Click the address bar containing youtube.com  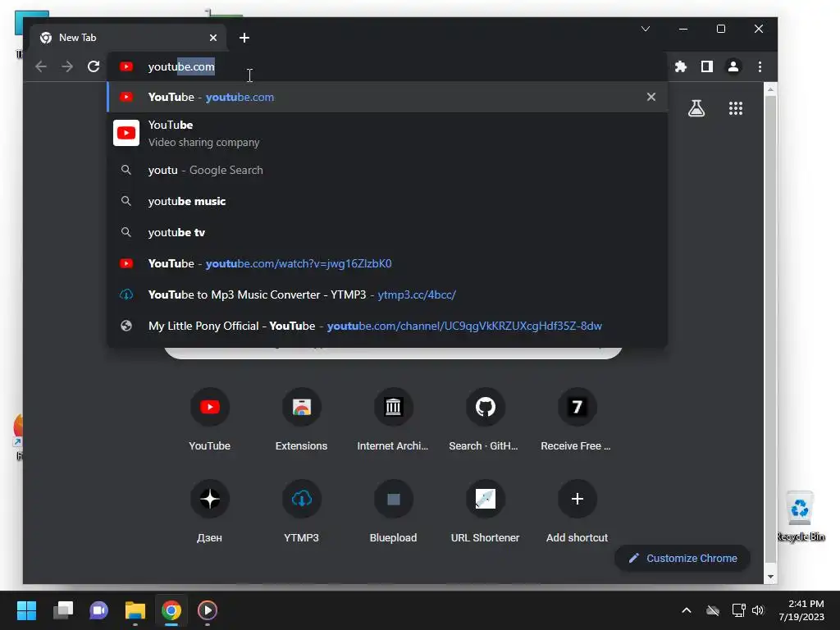click(386, 66)
